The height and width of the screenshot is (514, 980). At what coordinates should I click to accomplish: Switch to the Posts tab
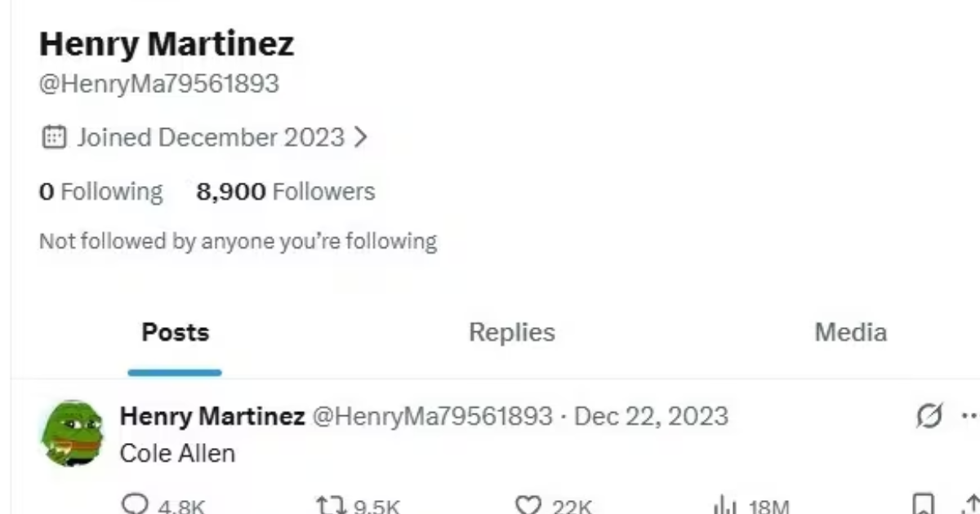point(175,333)
